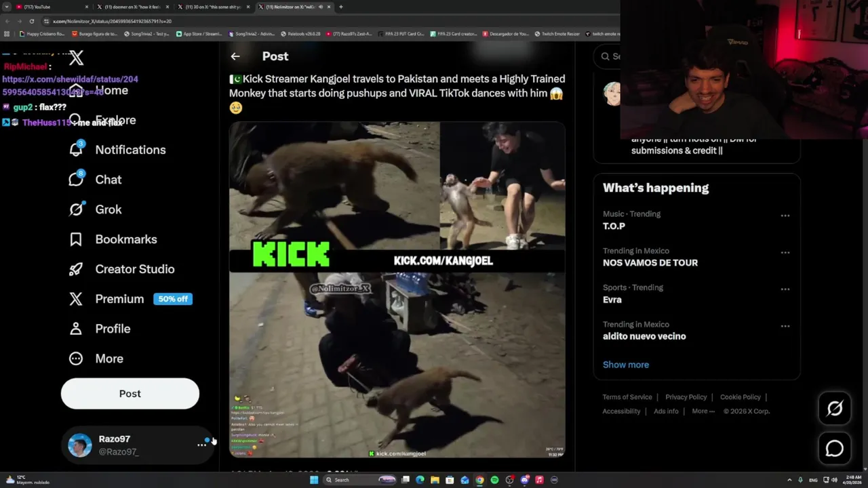This screenshot has height=488, width=868.
Task: Click the 50% off Premium badge
Action: click(173, 299)
